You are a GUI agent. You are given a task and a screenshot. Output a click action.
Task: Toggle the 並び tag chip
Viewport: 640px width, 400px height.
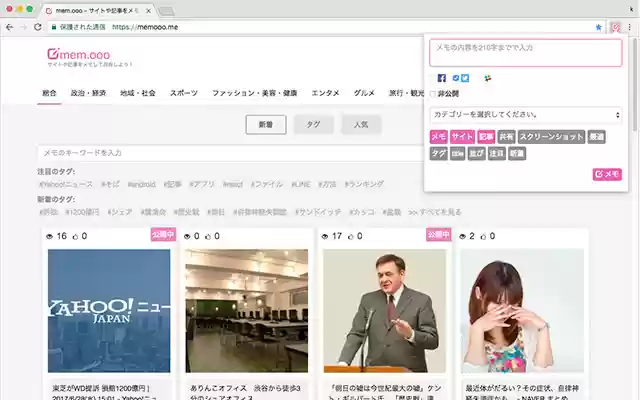(x=476, y=153)
